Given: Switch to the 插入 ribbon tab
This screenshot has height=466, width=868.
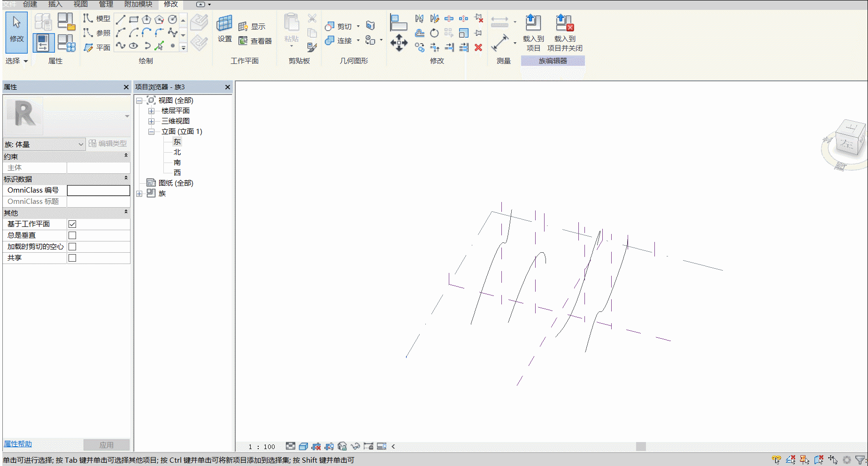Looking at the screenshot, I should 55,4.
